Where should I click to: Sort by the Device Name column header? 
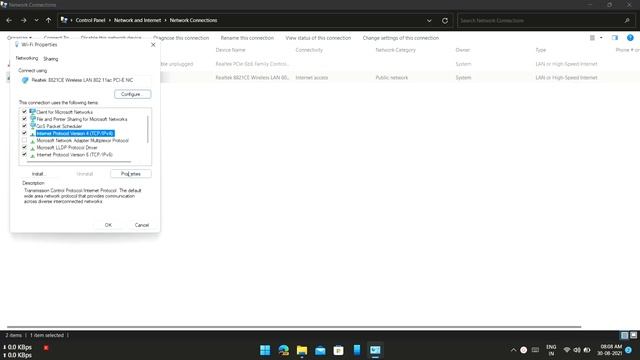[x=230, y=50]
